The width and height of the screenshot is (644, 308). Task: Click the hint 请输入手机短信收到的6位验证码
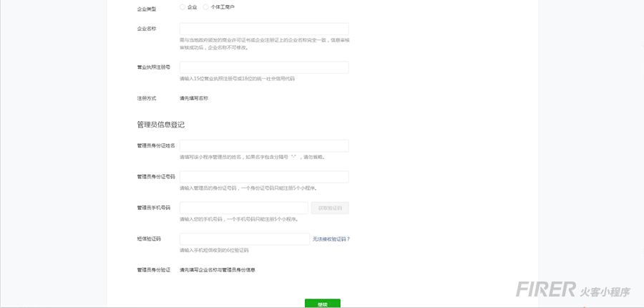(214, 250)
